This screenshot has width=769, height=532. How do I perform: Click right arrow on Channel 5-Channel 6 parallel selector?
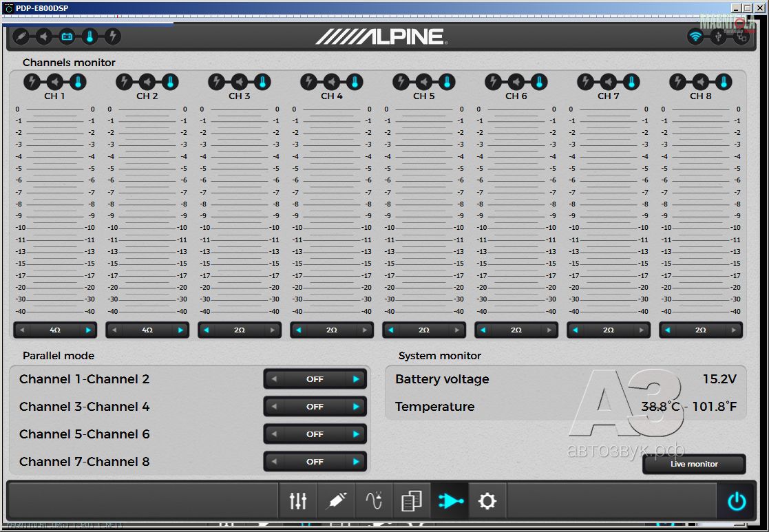(356, 434)
